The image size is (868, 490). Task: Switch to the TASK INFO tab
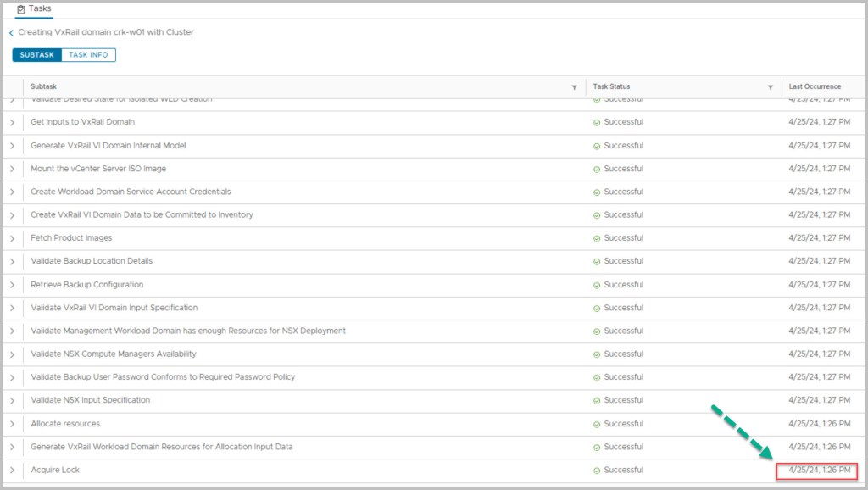click(88, 55)
